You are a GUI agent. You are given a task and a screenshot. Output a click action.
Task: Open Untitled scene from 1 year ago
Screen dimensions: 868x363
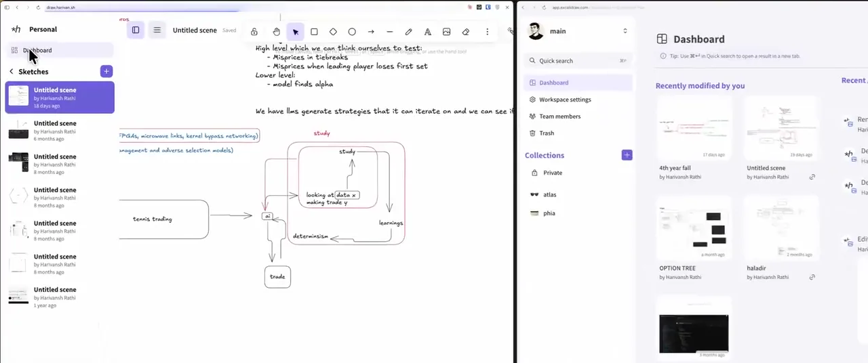point(60,297)
